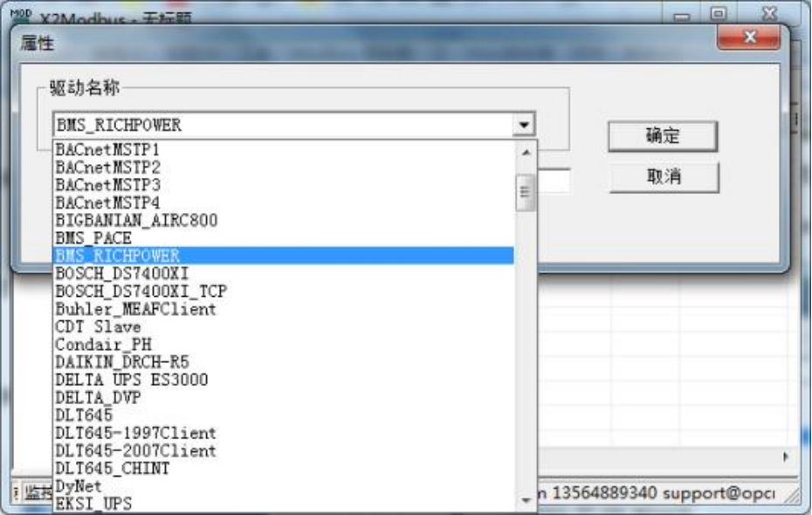This screenshot has width=812, height=515.
Task: Select BACnetMSTP3 from the list
Action: pos(283,185)
